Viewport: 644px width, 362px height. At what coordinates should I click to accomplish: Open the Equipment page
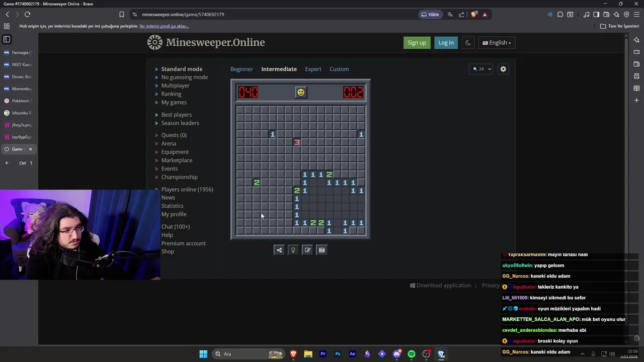point(175,152)
